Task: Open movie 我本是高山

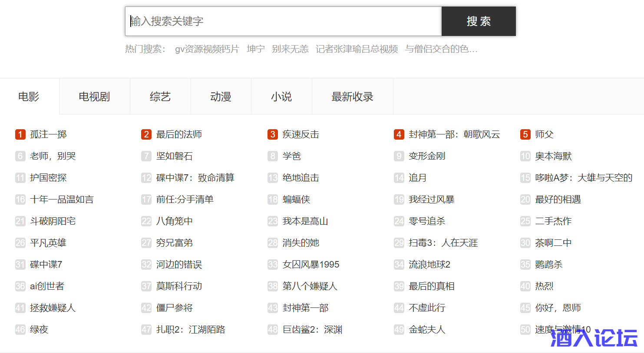Action: pos(305,221)
